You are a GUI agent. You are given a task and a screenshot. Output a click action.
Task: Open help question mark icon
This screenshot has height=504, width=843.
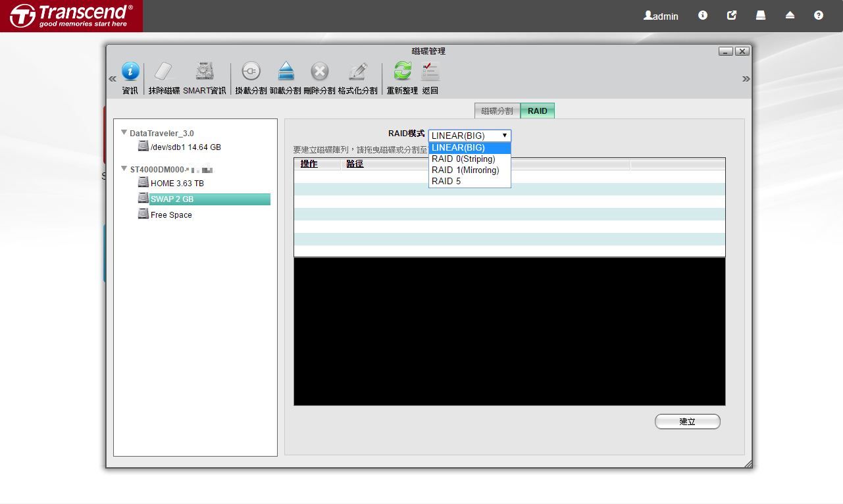(819, 15)
